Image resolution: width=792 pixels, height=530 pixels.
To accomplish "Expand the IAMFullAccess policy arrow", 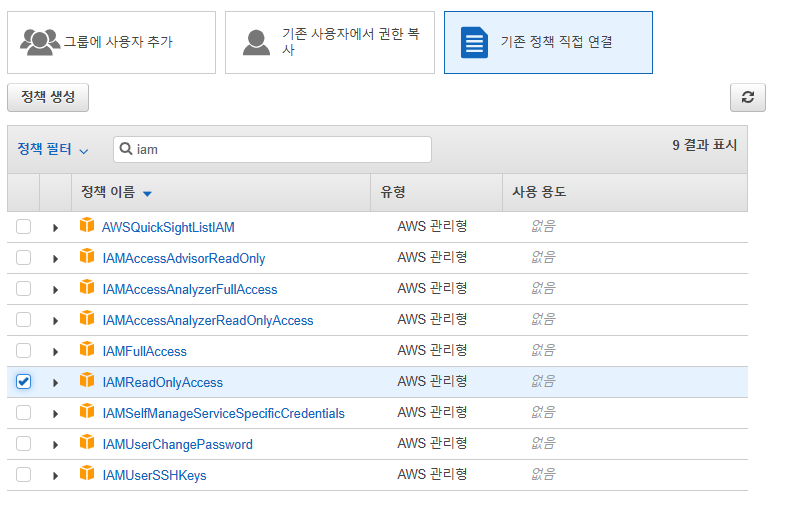I will [x=56, y=352].
